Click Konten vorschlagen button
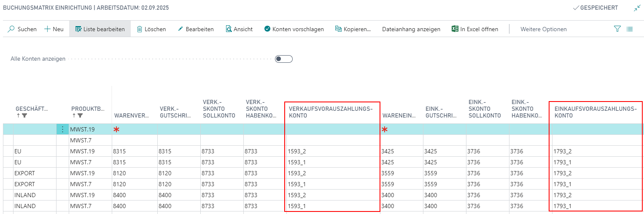644x214 pixels. tap(294, 29)
